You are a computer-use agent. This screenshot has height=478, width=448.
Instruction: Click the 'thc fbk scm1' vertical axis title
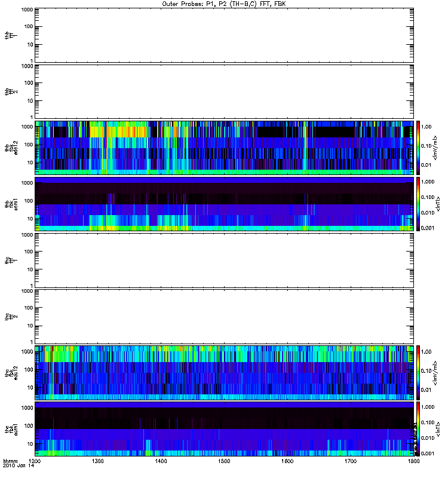click(11, 429)
